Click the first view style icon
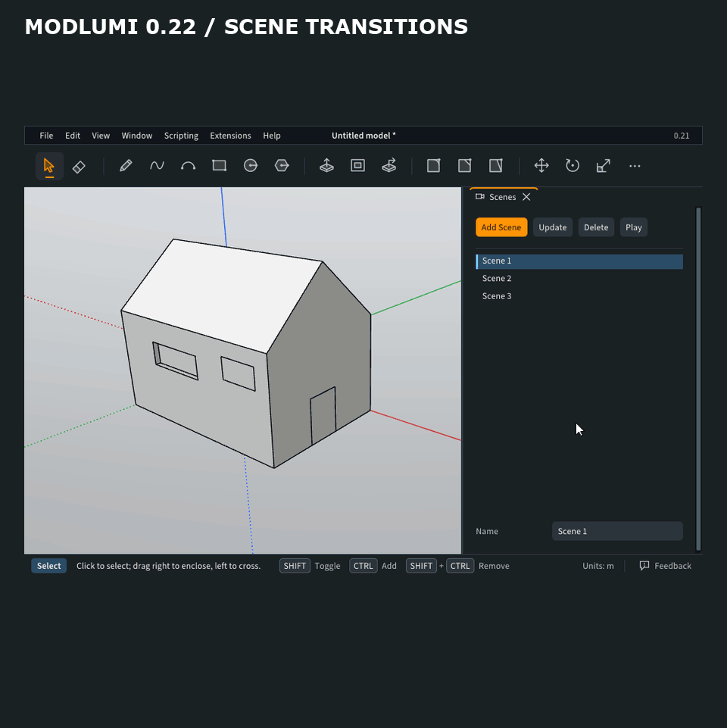Viewport: 727px width, 728px height. [434, 166]
